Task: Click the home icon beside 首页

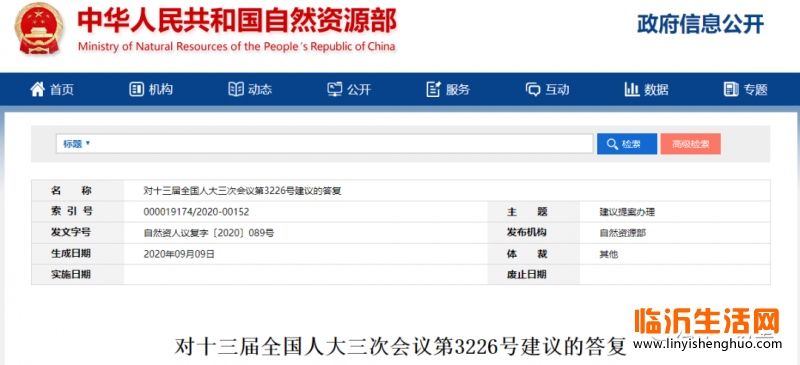Action: (x=37, y=89)
